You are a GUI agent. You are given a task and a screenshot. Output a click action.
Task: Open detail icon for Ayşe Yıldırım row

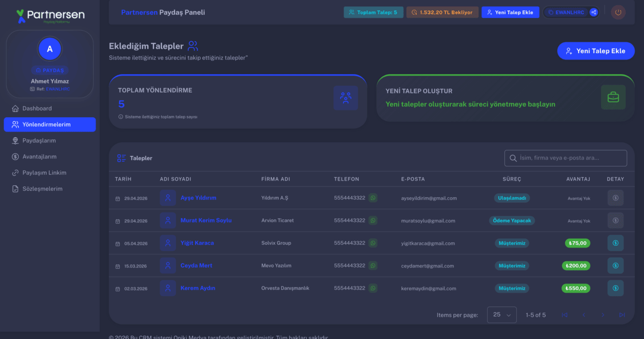click(615, 198)
